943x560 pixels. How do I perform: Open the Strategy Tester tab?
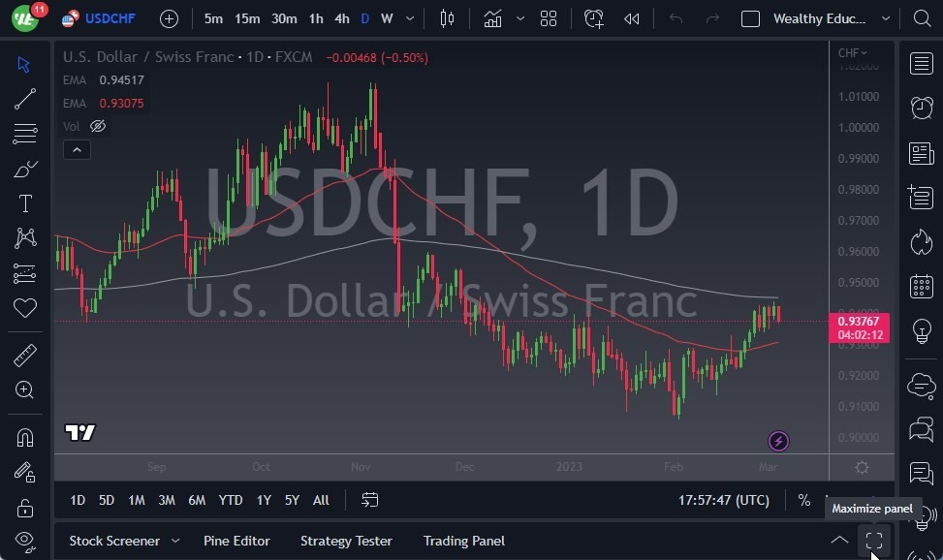[346, 541]
